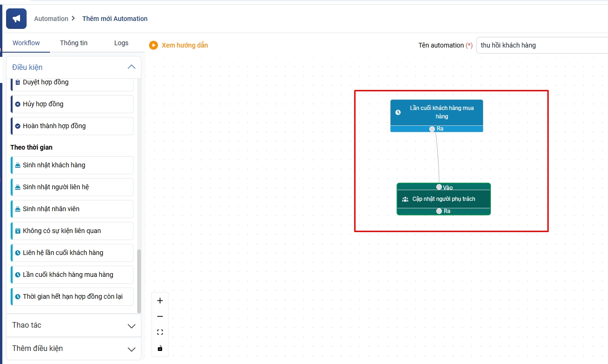Image resolution: width=608 pixels, height=364 pixels.
Task: Switch to the Thông tin tab
Action: (74, 43)
